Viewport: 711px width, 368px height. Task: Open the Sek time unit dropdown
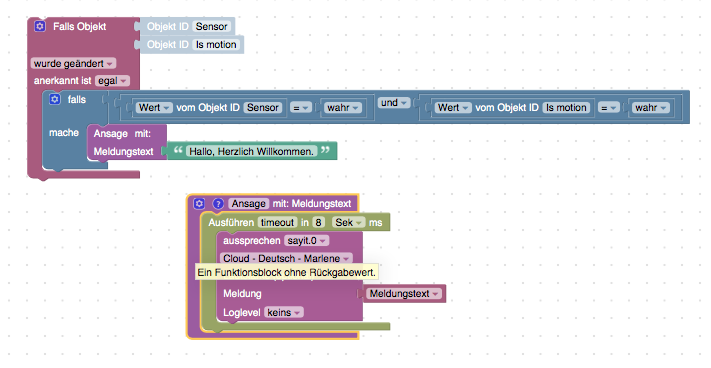(x=349, y=223)
